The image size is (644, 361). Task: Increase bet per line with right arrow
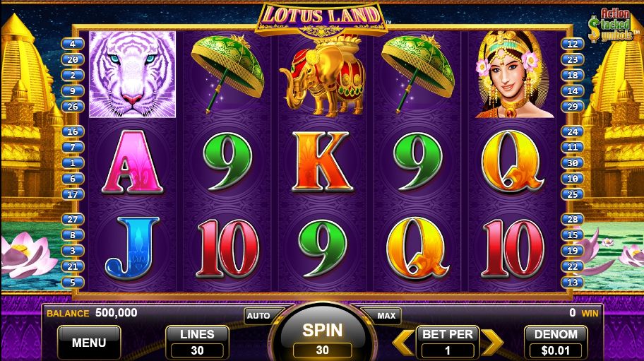tap(492, 343)
